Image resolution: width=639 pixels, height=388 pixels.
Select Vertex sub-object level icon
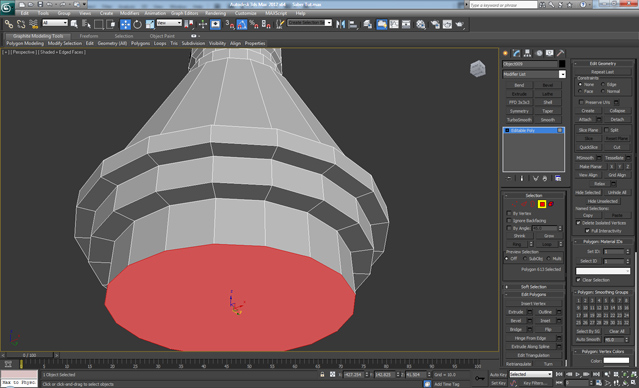515,204
